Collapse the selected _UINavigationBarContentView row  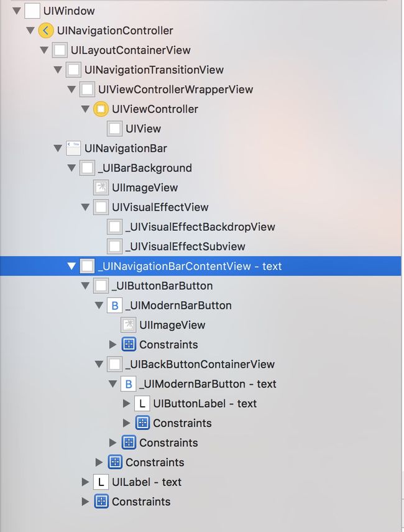point(71,266)
